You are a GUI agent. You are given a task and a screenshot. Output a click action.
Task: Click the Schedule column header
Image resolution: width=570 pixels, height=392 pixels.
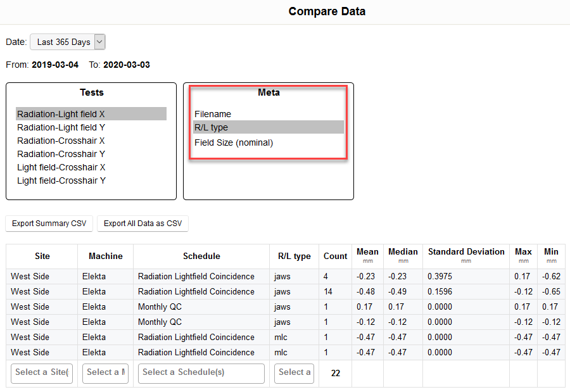coord(201,256)
